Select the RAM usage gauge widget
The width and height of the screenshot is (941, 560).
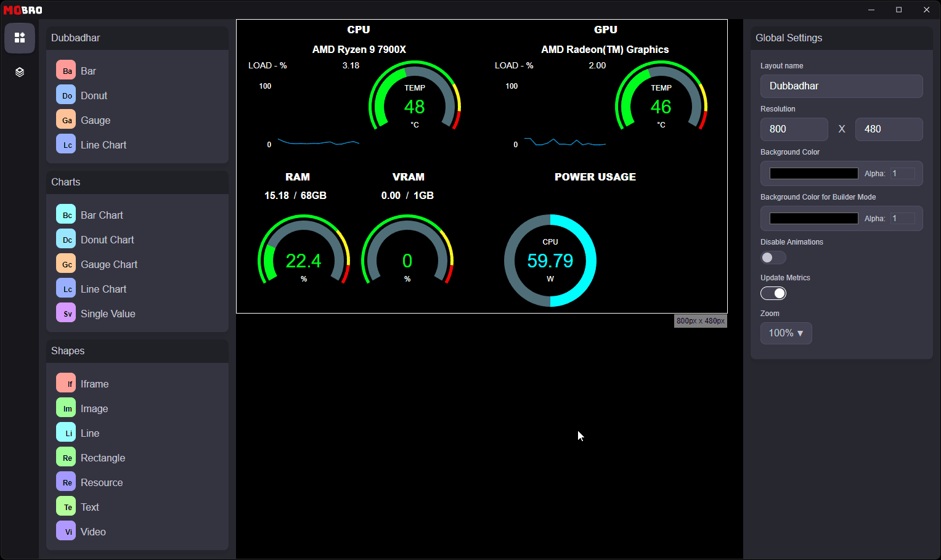[x=304, y=251]
